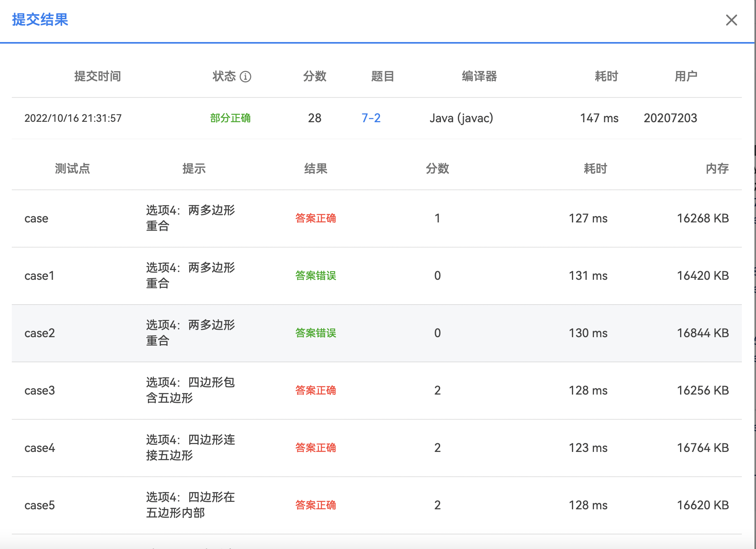Click case4 result 答案正确

[315, 448]
